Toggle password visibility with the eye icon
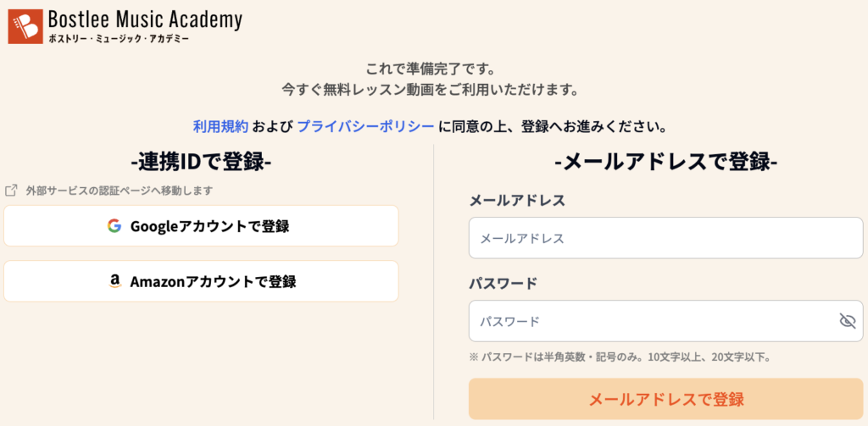Screen dimensions: 868x426 click(x=847, y=321)
